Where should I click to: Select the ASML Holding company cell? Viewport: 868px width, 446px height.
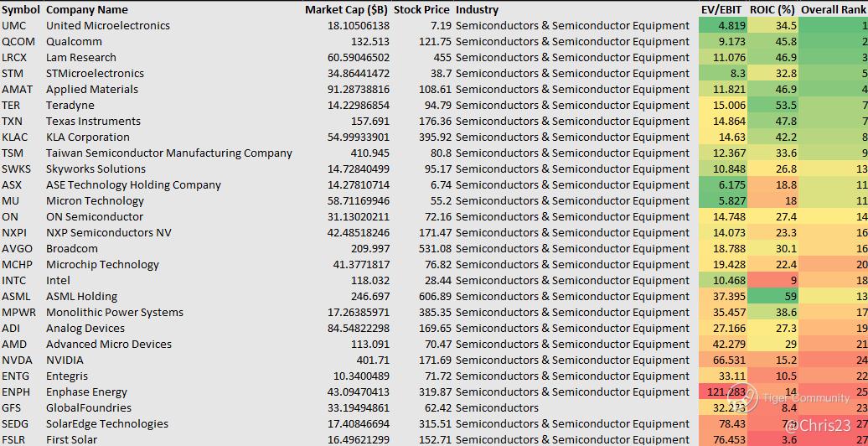(x=81, y=297)
